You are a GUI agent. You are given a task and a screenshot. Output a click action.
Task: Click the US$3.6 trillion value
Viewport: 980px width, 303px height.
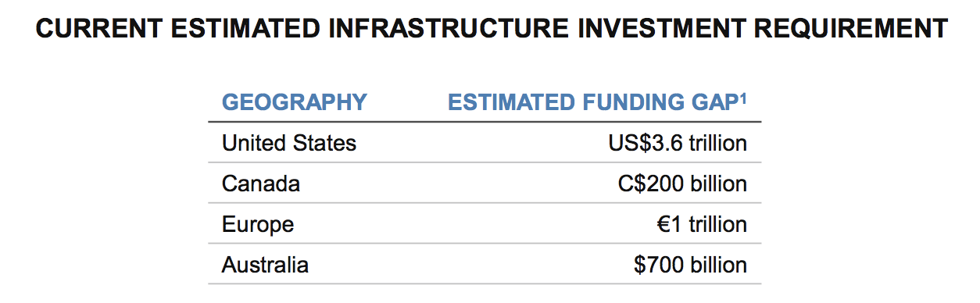tap(678, 144)
